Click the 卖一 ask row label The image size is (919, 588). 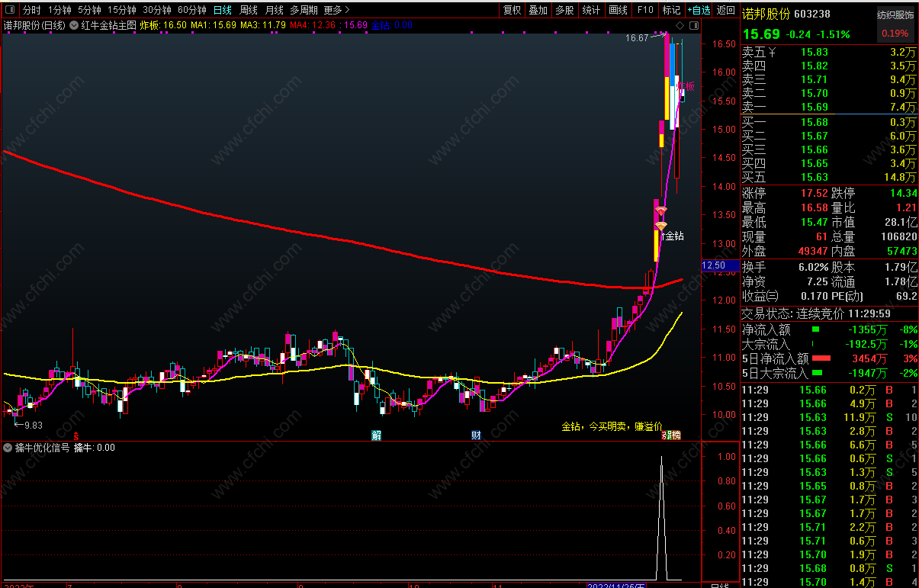[754, 108]
